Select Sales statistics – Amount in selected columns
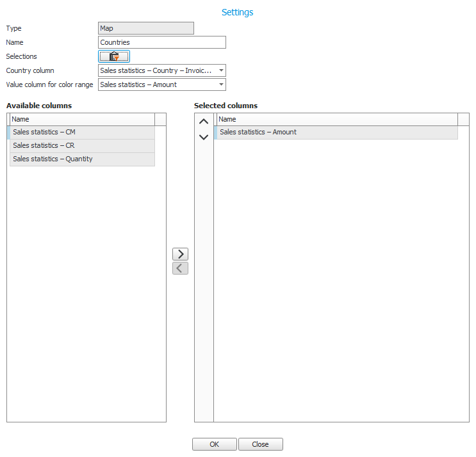476x457 pixels. pos(336,132)
